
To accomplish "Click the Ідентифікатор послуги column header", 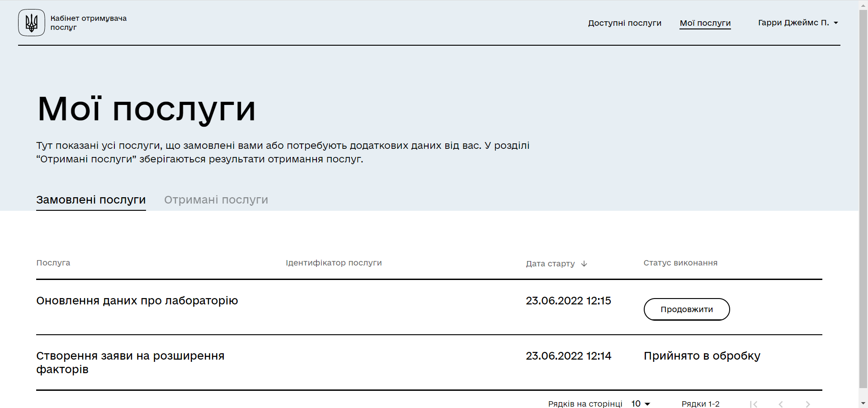I will point(334,263).
